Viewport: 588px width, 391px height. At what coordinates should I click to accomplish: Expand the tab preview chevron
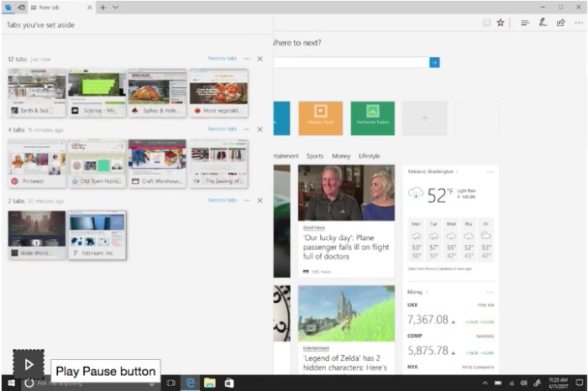click(x=115, y=7)
